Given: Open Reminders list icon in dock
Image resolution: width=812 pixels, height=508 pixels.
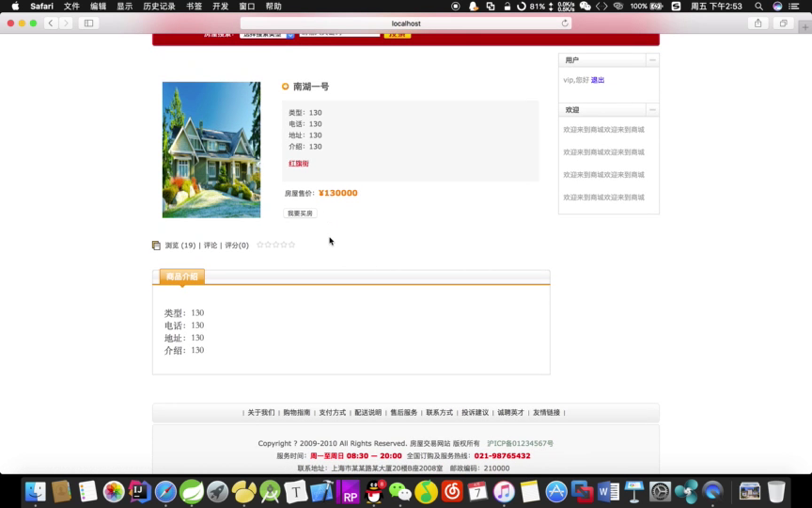Looking at the screenshot, I should 87,491.
